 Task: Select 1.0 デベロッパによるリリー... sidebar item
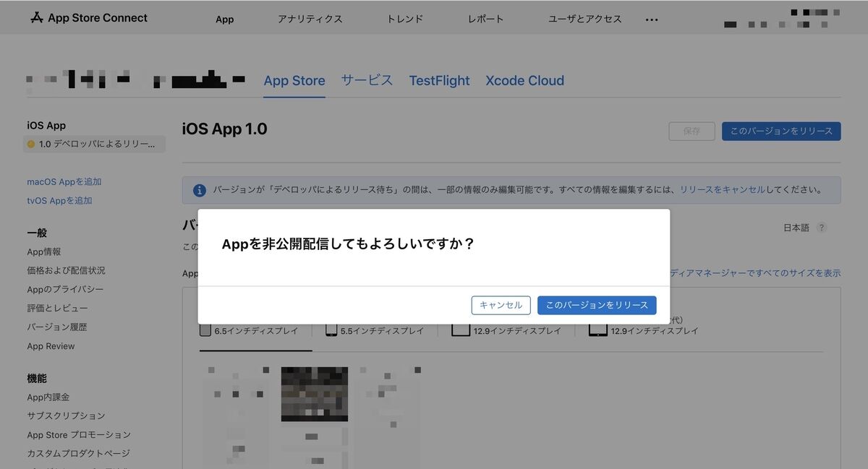(95, 144)
